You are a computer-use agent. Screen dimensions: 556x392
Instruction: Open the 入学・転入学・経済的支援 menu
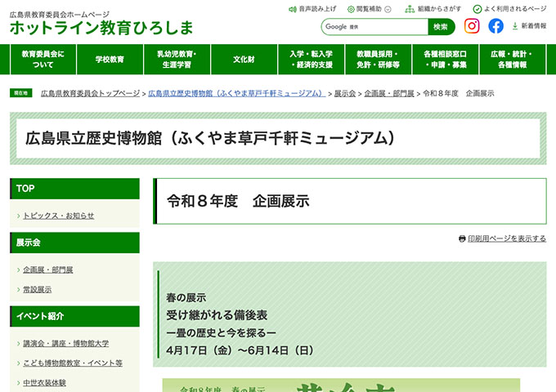click(x=311, y=60)
